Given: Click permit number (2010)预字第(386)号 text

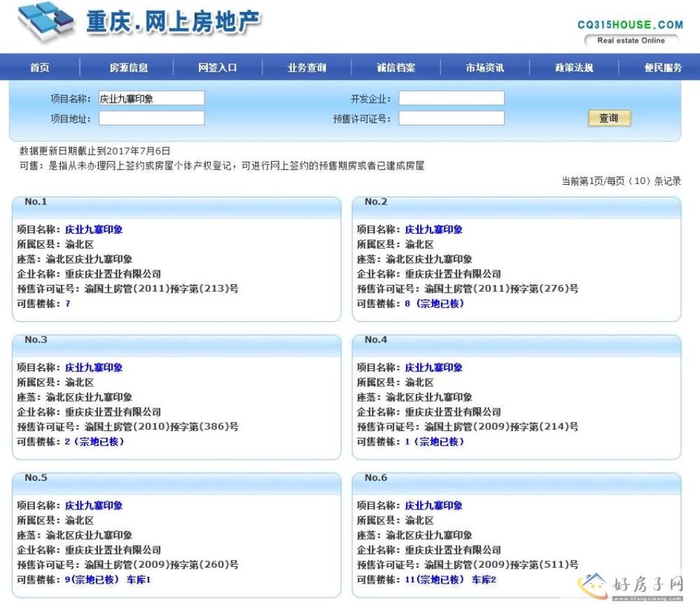Looking at the screenshot, I should click(x=185, y=427).
